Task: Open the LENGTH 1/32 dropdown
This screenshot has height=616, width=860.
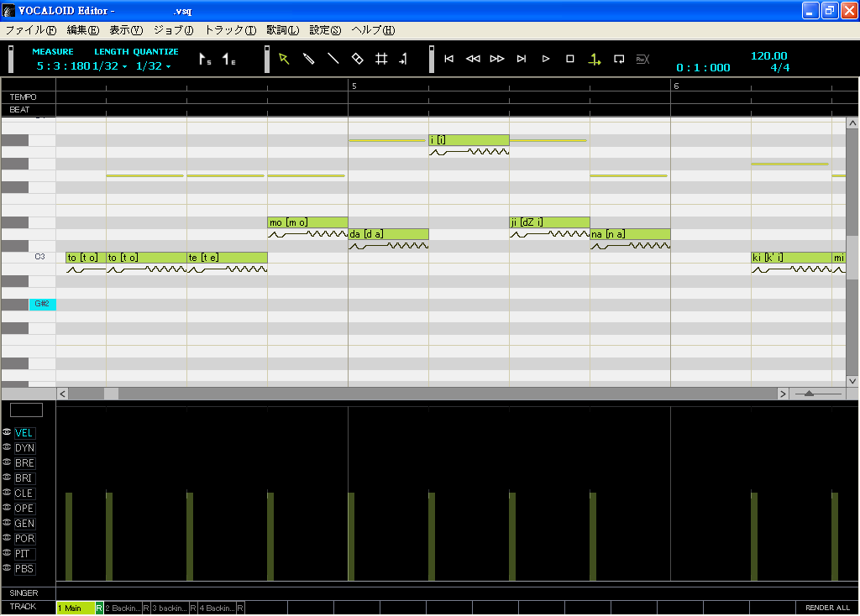Action: point(110,66)
